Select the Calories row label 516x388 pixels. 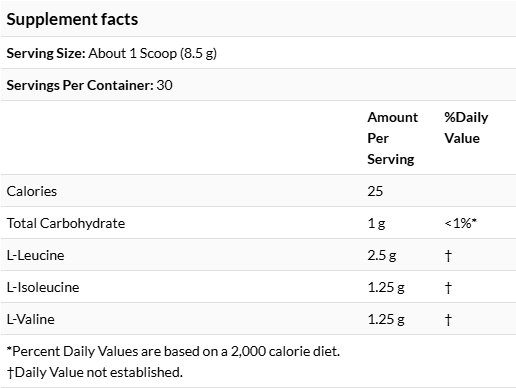click(x=32, y=191)
